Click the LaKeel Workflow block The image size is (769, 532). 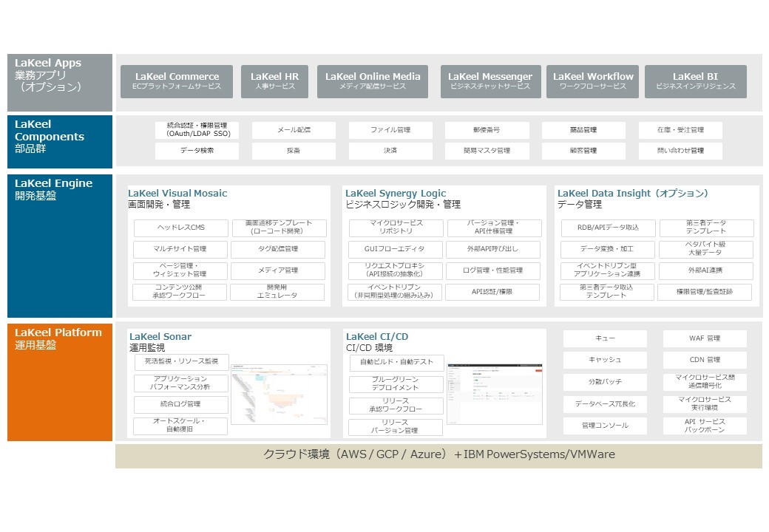tap(592, 81)
